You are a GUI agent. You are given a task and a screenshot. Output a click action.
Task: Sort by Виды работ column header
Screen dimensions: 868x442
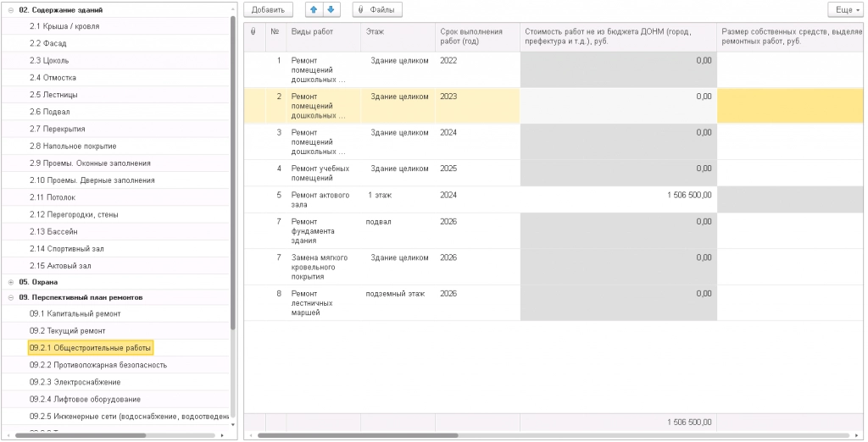point(312,31)
